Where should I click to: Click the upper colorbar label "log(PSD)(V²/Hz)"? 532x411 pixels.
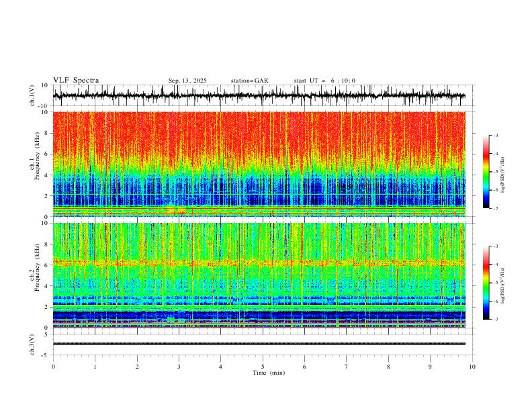click(x=503, y=175)
